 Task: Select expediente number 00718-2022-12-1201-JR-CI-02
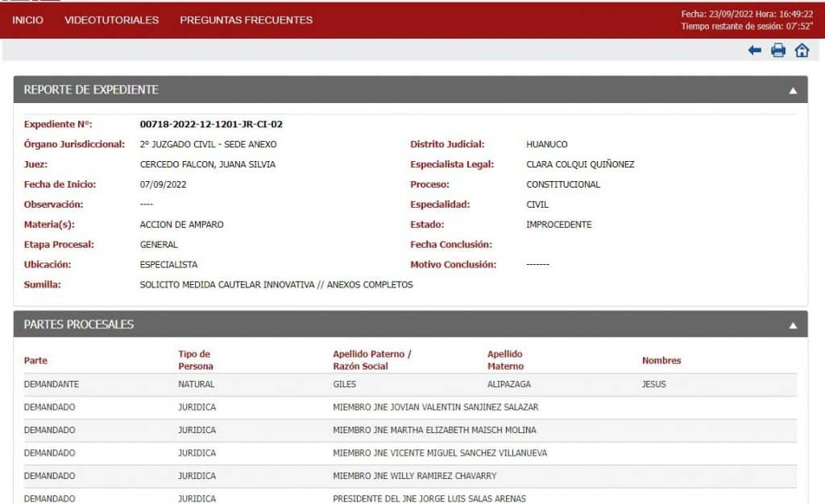click(x=211, y=125)
